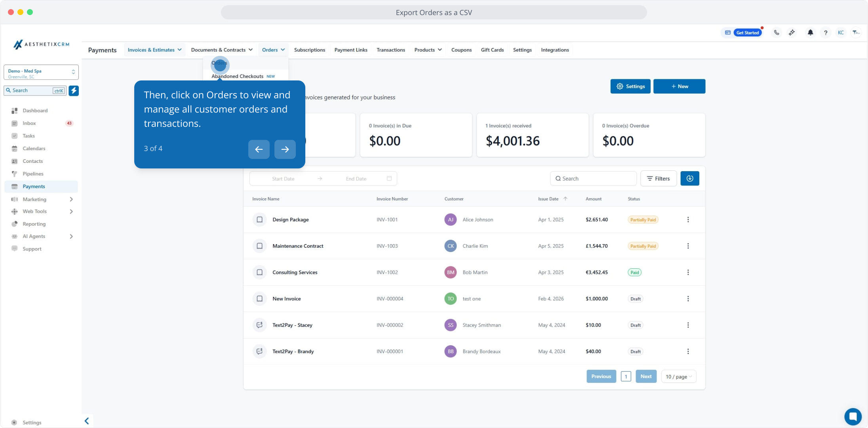Select Abandoned Checkouts menu entry

coord(237,76)
